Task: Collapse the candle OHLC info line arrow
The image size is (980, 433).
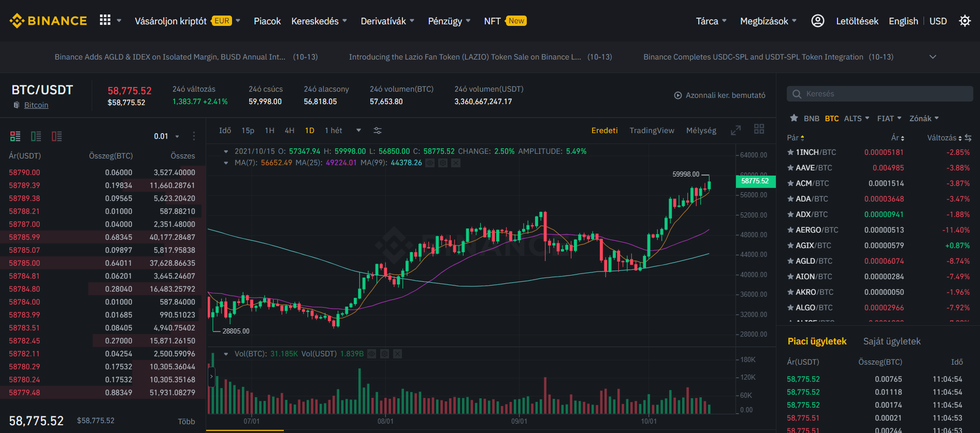Action: 226,151
